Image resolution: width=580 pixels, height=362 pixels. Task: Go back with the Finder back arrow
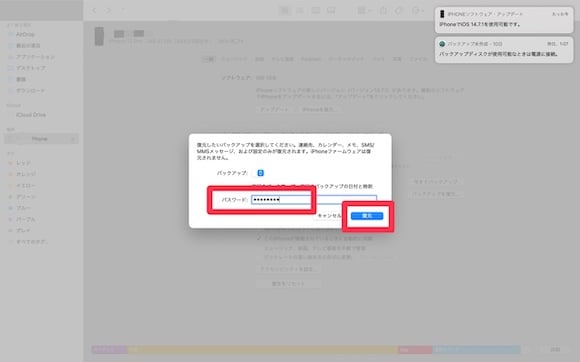click(x=95, y=10)
